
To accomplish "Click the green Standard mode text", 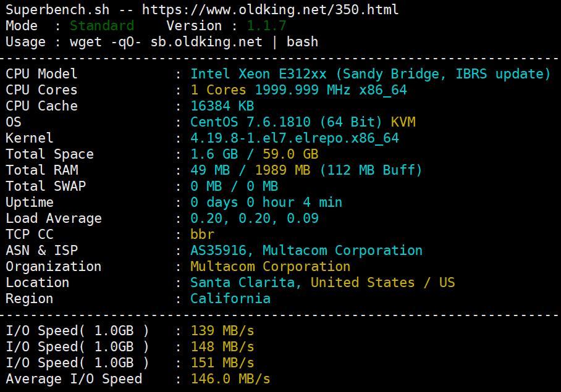I will click(x=101, y=26).
